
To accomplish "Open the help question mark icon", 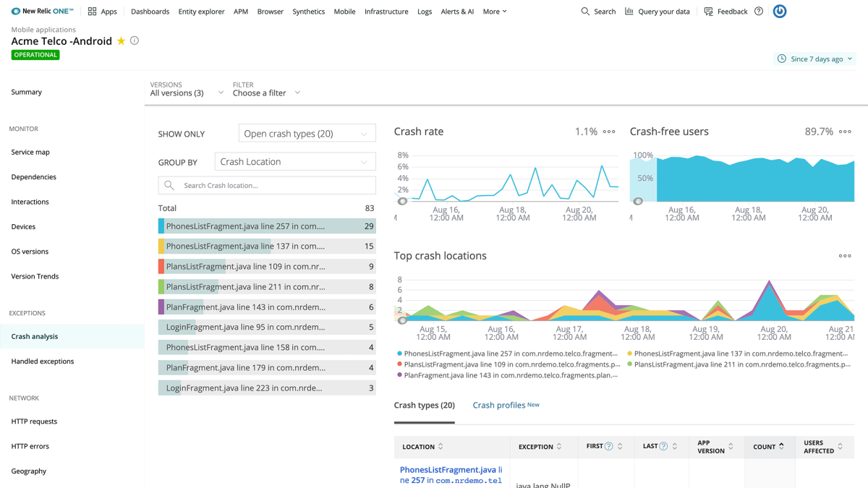I will tap(759, 12).
